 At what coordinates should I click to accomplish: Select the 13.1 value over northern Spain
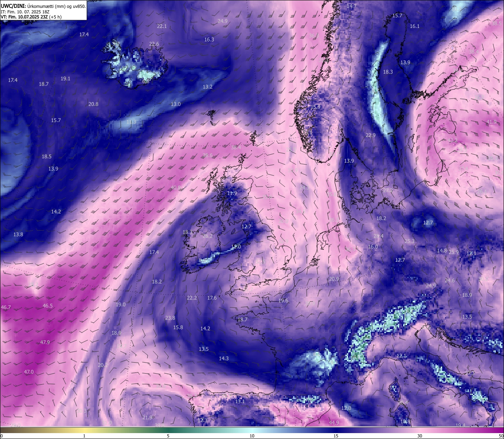point(240,402)
